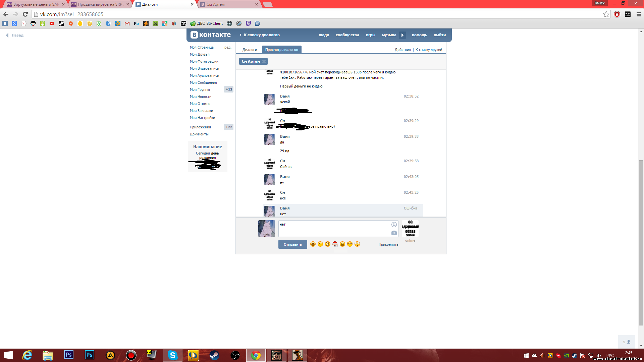Open Steam from the taskbar
The height and width of the screenshot is (362, 644).
[214, 355]
